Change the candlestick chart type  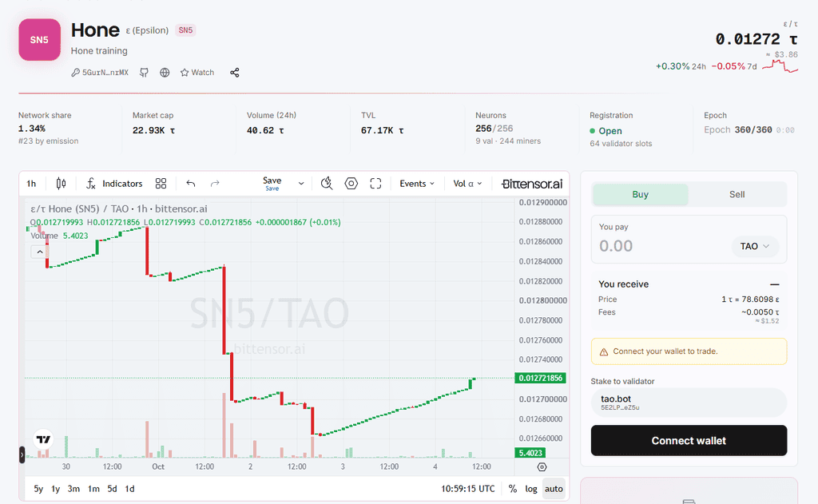[61, 184]
